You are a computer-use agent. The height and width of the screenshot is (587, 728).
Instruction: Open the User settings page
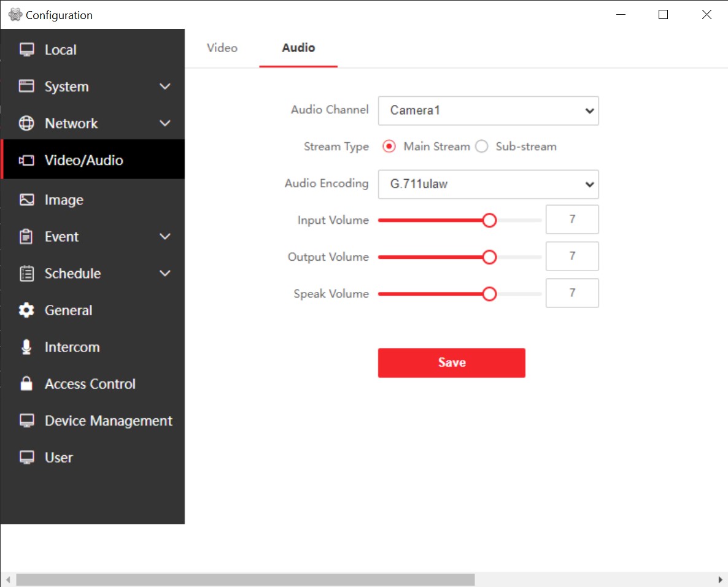pos(58,457)
